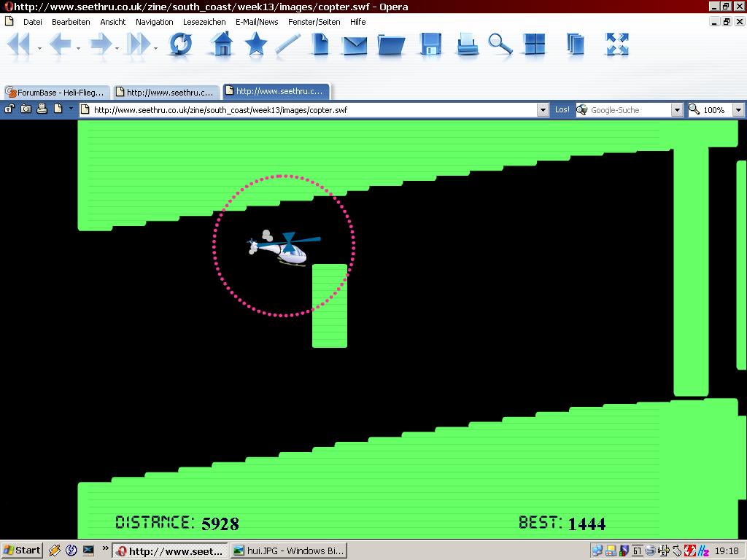Click the lock icon on the address bar
This screenshot has width=747, height=560.
9,109
